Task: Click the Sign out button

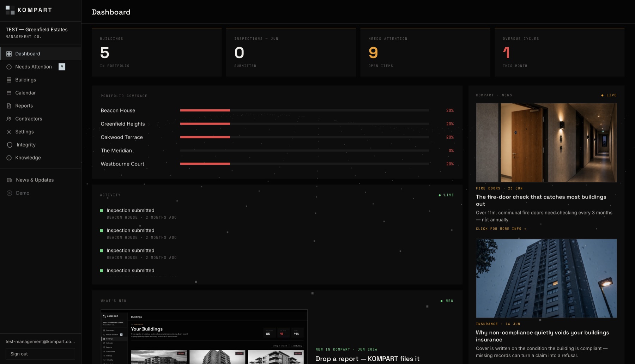Action: pyautogui.click(x=40, y=354)
